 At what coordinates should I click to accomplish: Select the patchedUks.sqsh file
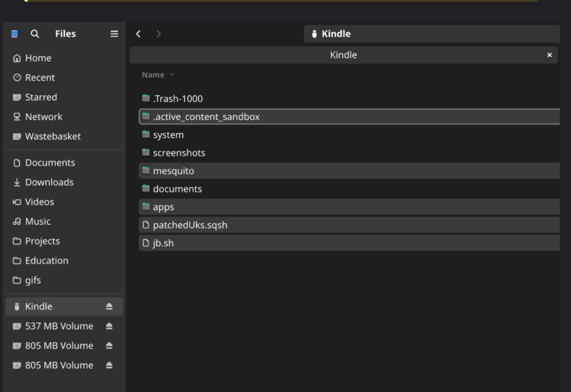coord(189,225)
